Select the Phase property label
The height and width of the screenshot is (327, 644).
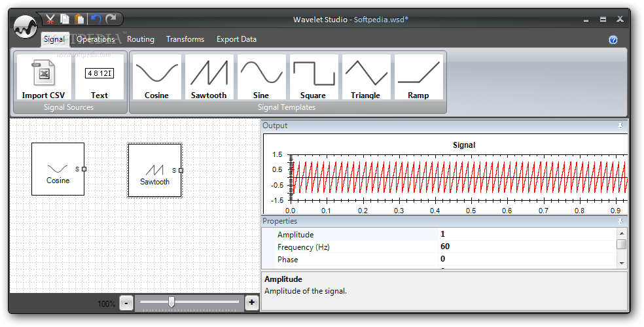pos(287,259)
